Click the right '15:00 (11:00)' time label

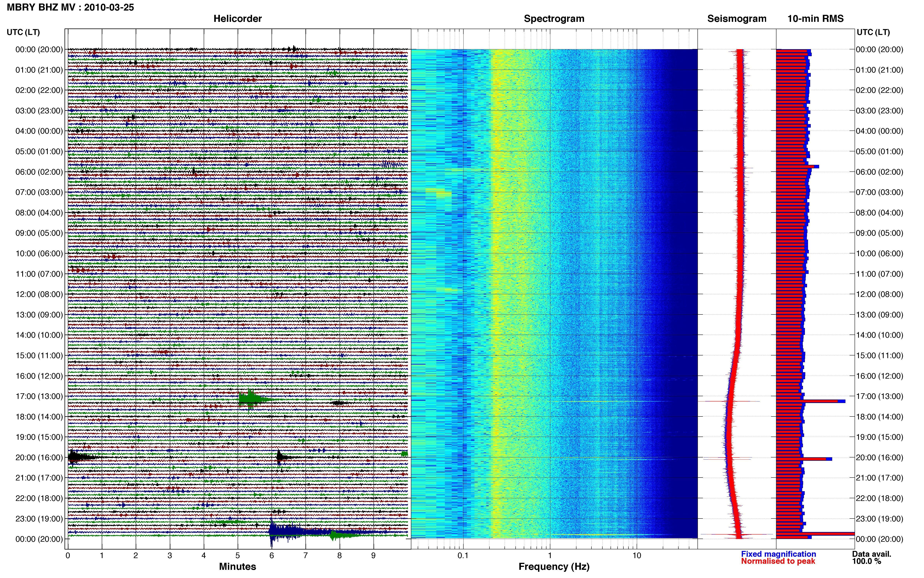[x=879, y=355]
